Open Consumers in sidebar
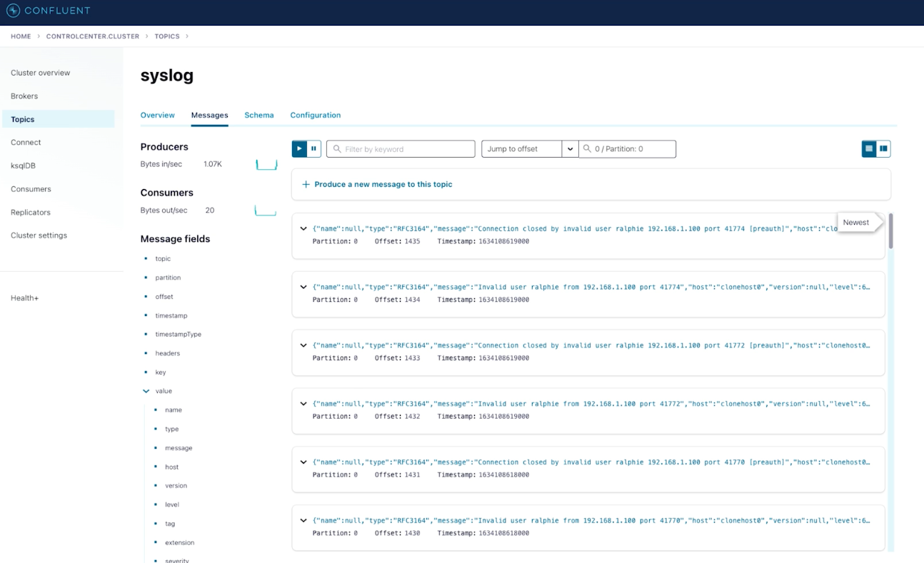The width and height of the screenshot is (924, 563). coord(31,189)
